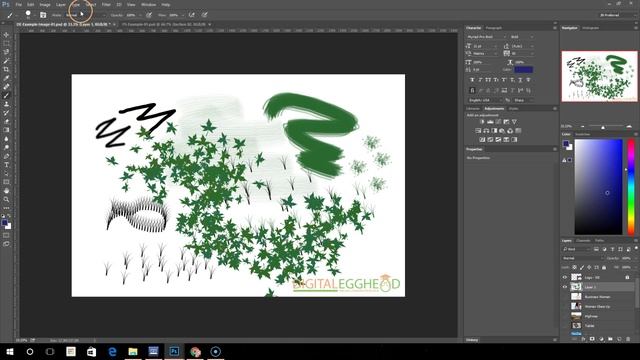
Task: Click the Character text color swatch
Action: click(x=524, y=70)
